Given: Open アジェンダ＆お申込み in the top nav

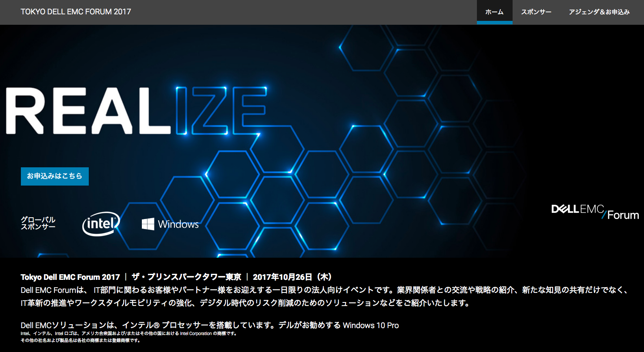Looking at the screenshot, I should pos(599,12).
